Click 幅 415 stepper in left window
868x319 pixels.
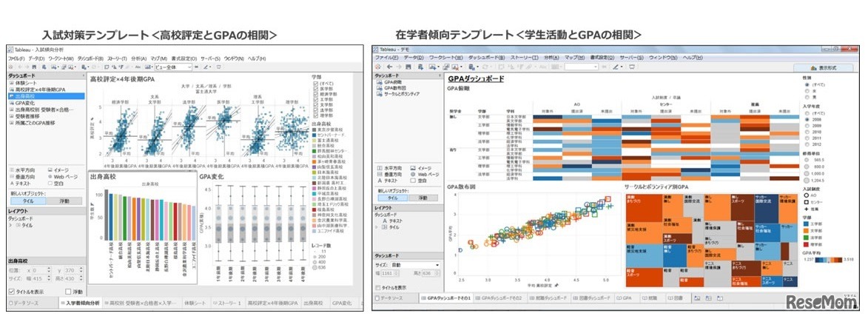tap(50, 278)
